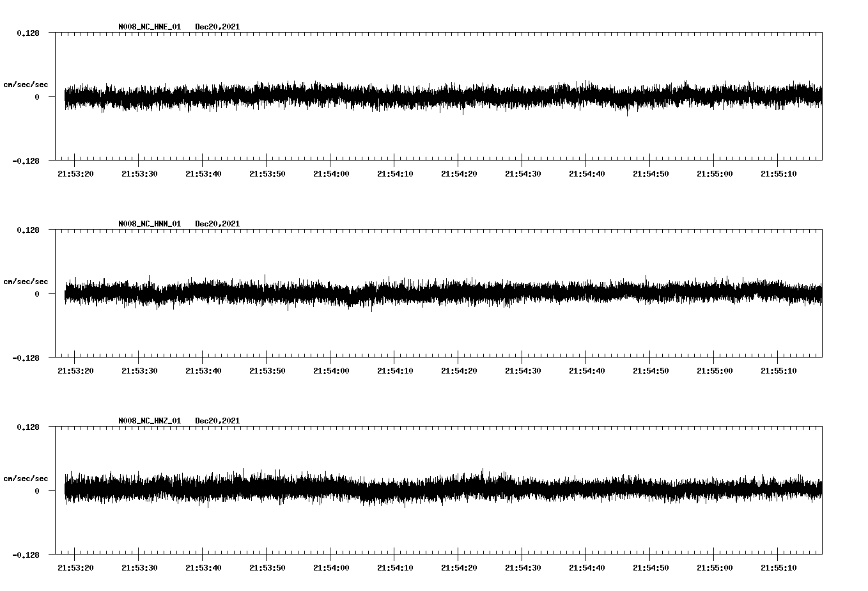Click the 21:55:10 time label on HNE plot
The image size is (868, 591).
tap(779, 173)
